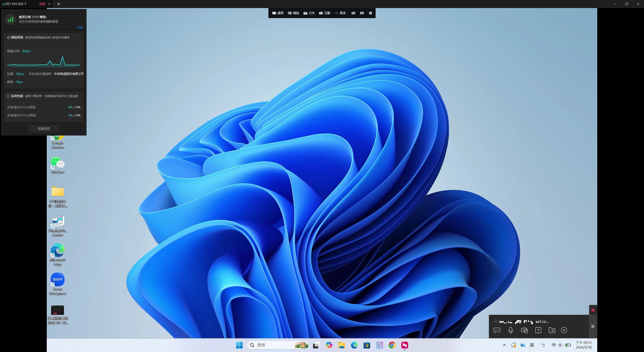
Task: Add a new remote session tab
Action: click(x=59, y=4)
